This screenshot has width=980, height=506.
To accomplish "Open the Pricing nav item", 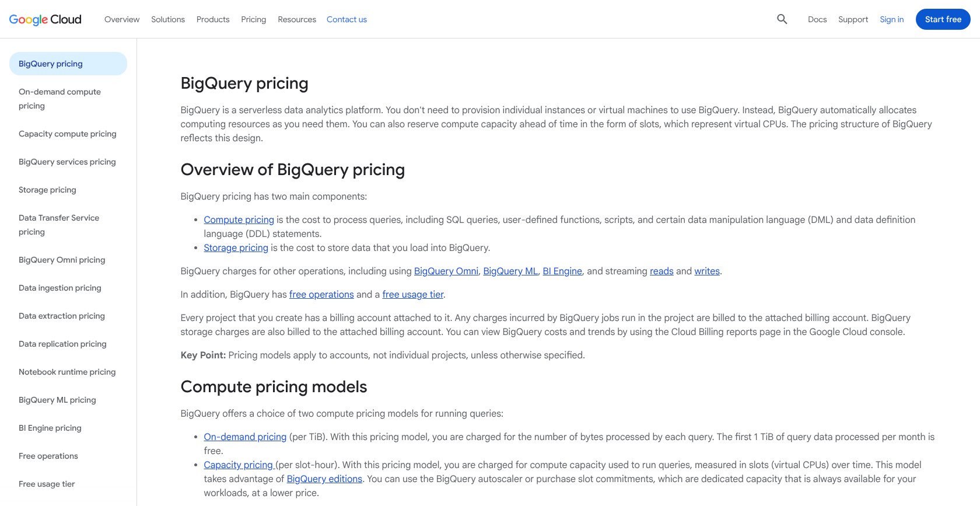I will coord(254,19).
